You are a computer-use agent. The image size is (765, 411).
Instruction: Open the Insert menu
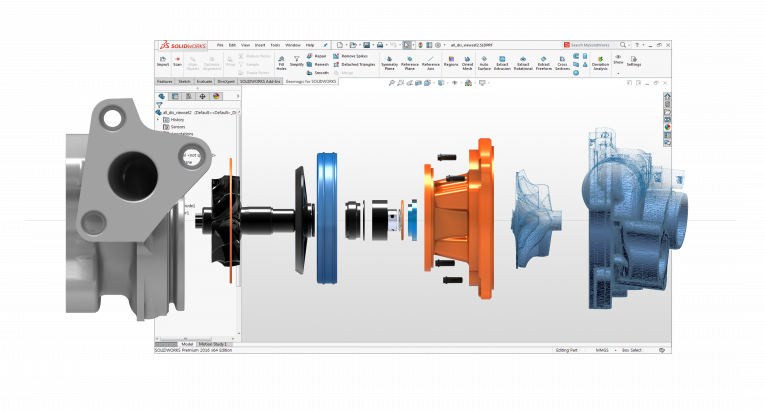pyautogui.click(x=259, y=45)
